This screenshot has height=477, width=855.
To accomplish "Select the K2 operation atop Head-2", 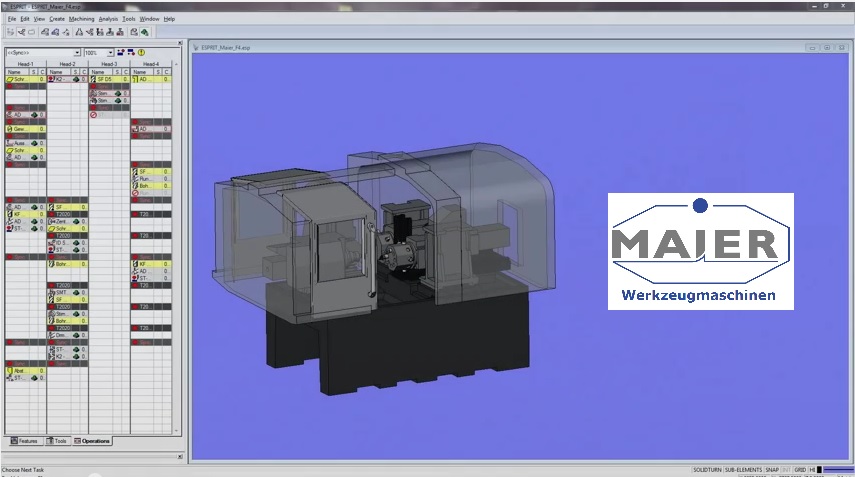I will coord(62,79).
